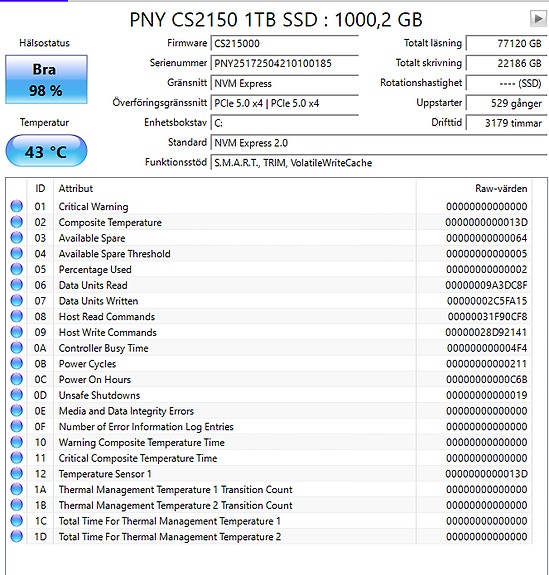Click raw value 00000031F90CF8

click(487, 316)
